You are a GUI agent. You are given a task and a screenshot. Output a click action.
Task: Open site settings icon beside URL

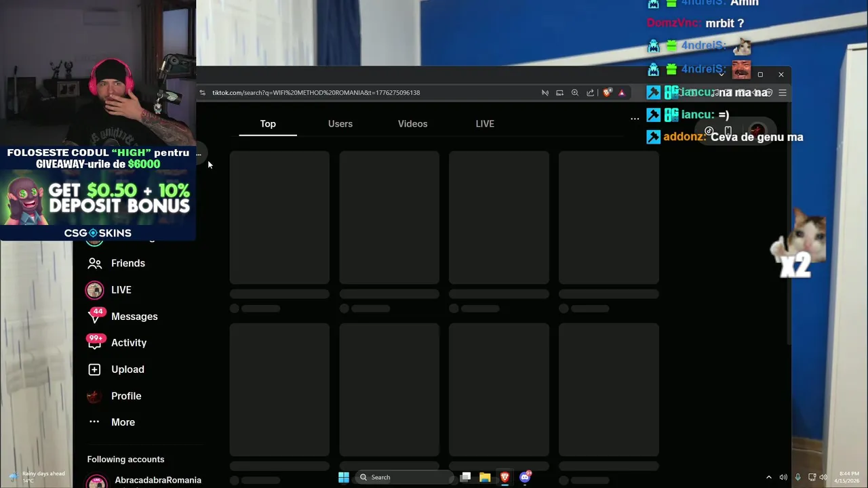coord(202,92)
